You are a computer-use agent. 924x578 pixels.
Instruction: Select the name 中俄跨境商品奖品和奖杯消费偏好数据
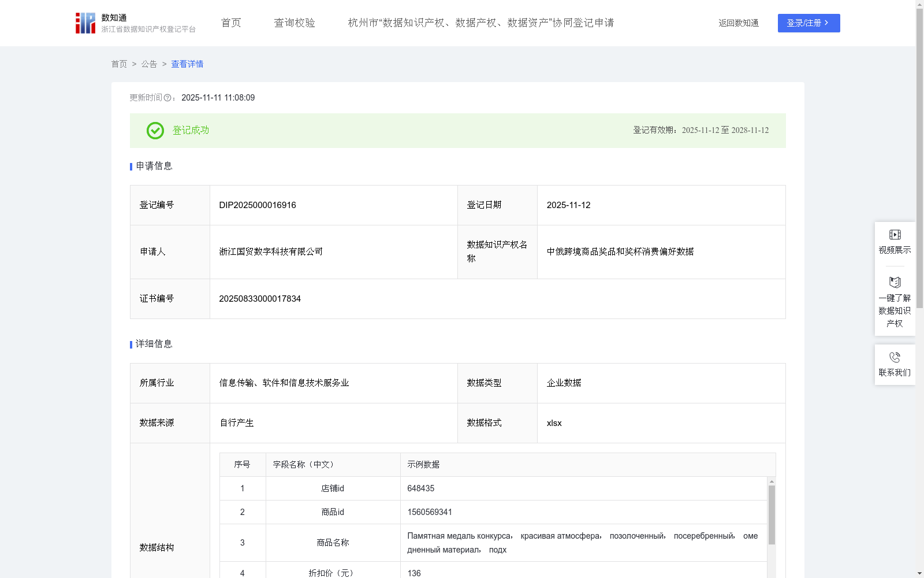[x=620, y=252]
